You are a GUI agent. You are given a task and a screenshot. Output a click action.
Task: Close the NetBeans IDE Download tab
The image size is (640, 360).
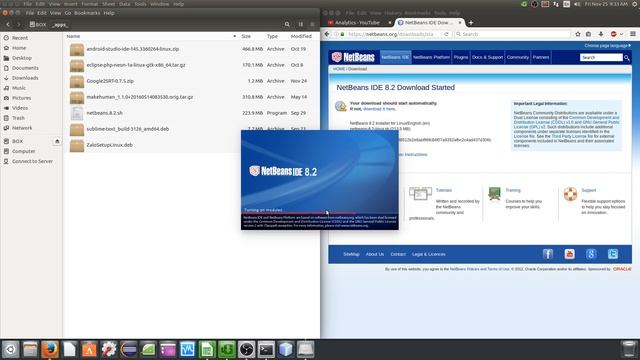pyautogui.click(x=460, y=23)
